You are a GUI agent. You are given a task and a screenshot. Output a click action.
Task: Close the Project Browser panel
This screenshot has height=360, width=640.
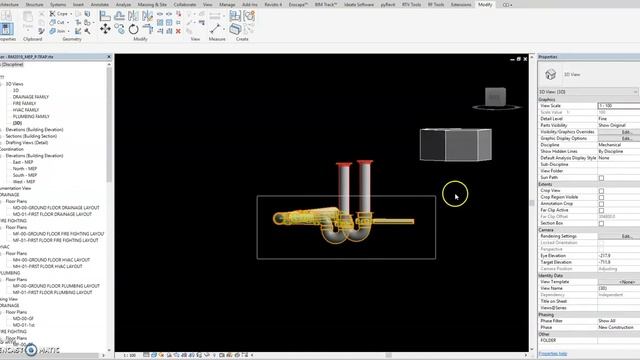[x=109, y=57]
